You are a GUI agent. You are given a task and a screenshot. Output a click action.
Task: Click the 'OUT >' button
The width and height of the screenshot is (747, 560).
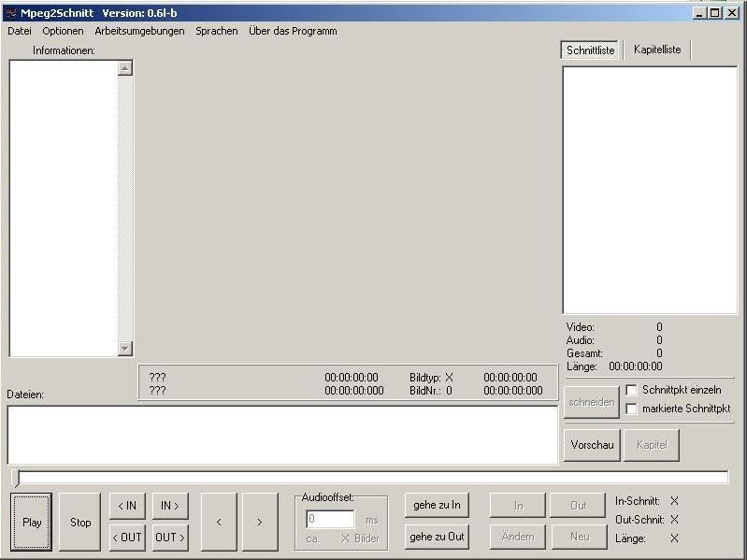(170, 538)
